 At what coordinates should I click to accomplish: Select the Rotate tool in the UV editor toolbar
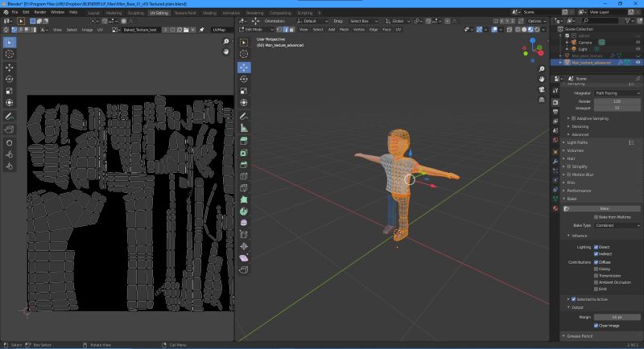click(x=10, y=79)
